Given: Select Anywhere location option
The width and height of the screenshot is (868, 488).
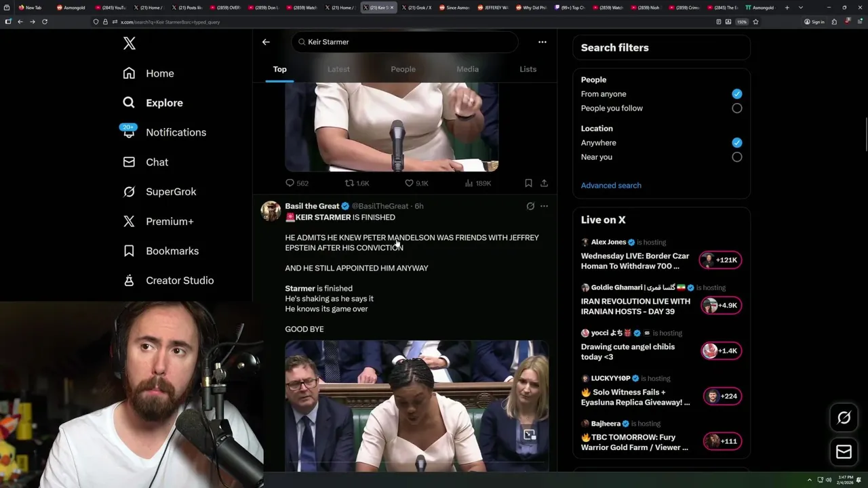Looking at the screenshot, I should pyautogui.click(x=736, y=143).
